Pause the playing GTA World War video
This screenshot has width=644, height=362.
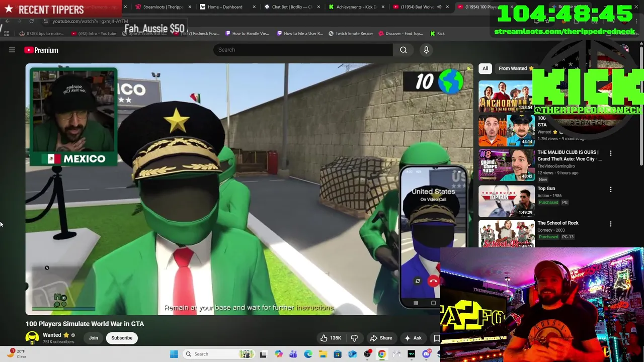[x=250, y=189]
